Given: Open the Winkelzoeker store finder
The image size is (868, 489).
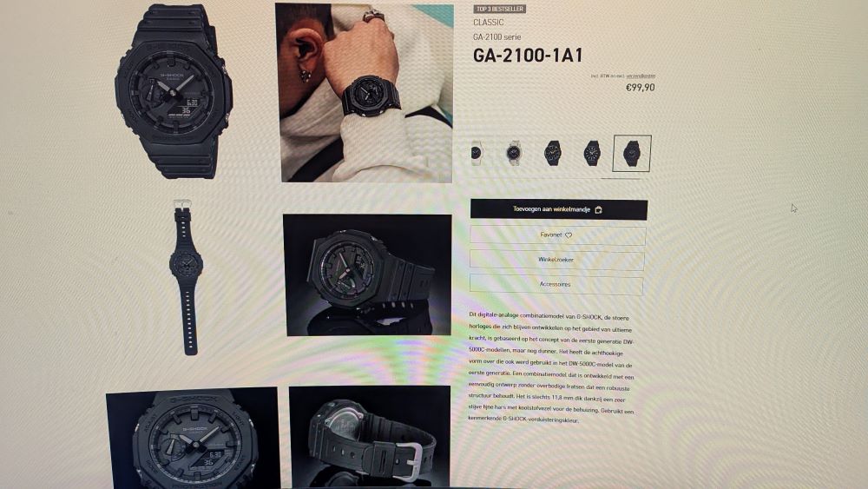Looking at the screenshot, I should [557, 260].
